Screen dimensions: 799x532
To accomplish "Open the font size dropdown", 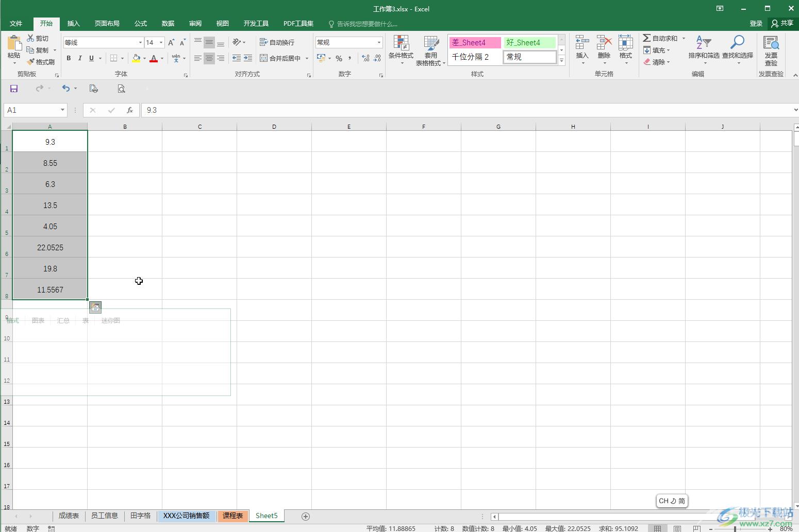I will pyautogui.click(x=161, y=42).
